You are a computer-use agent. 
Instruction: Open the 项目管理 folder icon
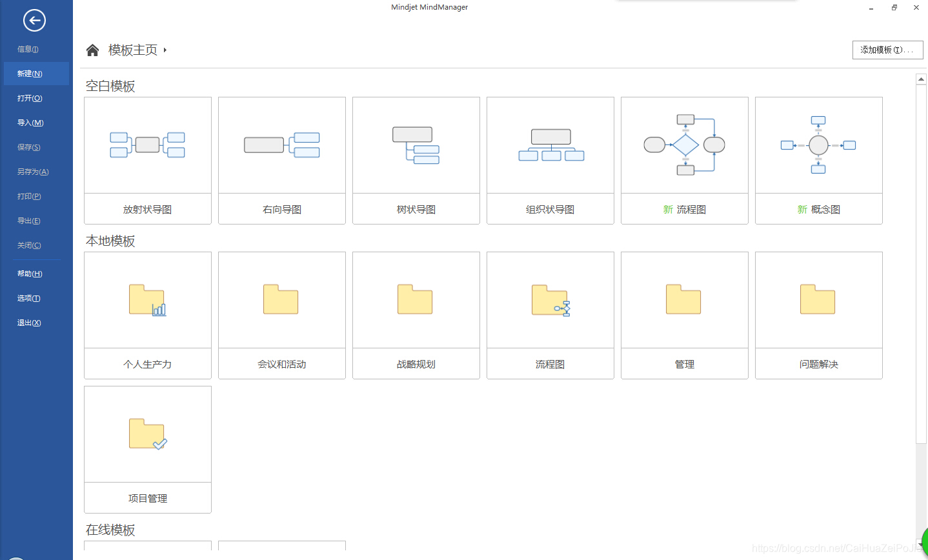148,434
